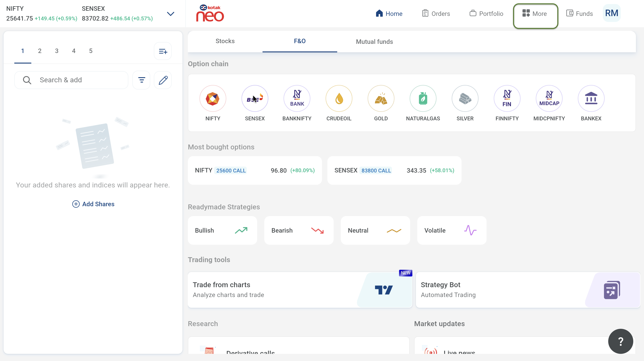Open the Trade from charts tool
Screen dimensions: 644x361
300,290
